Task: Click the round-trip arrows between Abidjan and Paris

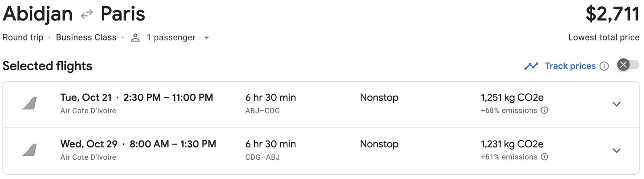Action: [x=87, y=15]
